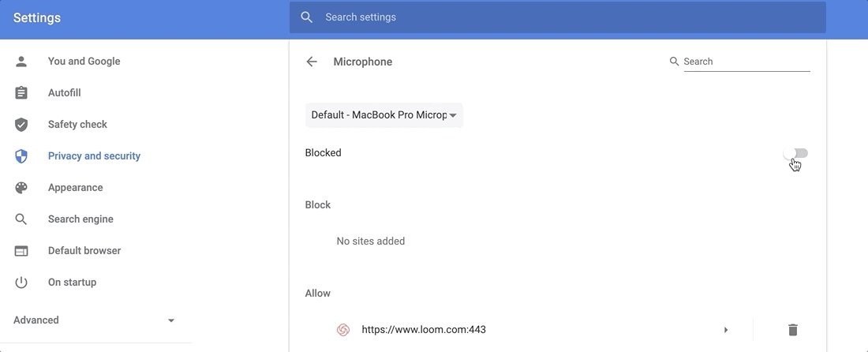Delete loom.com from the Allow list

click(x=793, y=330)
